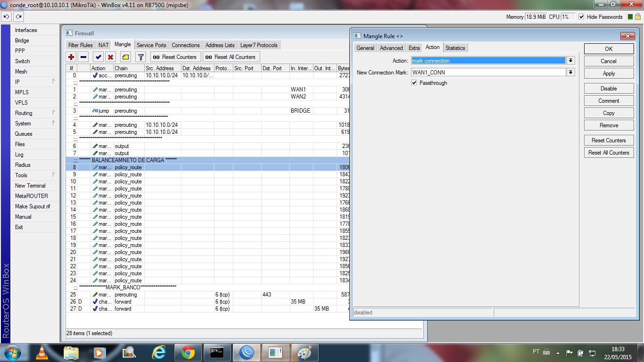Sort by the Src. Address column header
Viewport: 644px width, 362px height.
pyautogui.click(x=163, y=68)
